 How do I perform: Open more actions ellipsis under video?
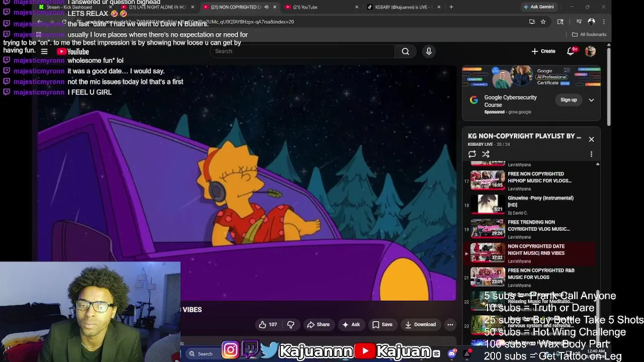pyautogui.click(x=450, y=325)
